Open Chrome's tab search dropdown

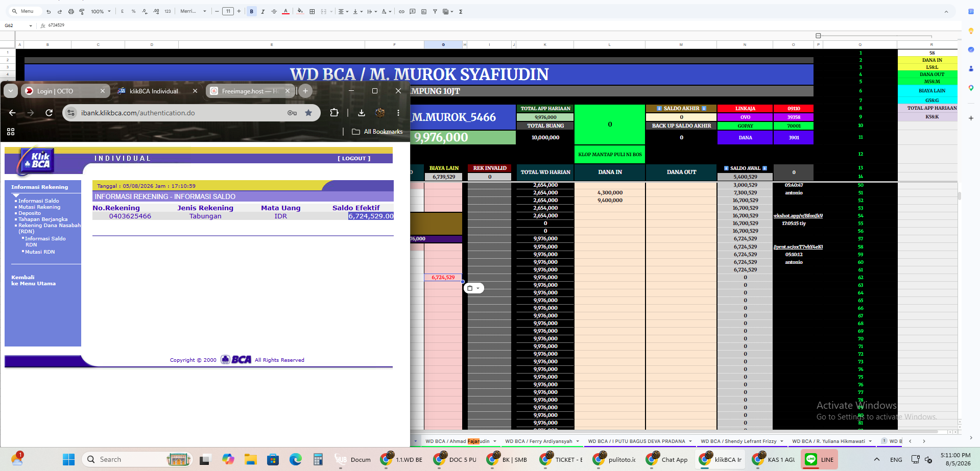pos(11,91)
